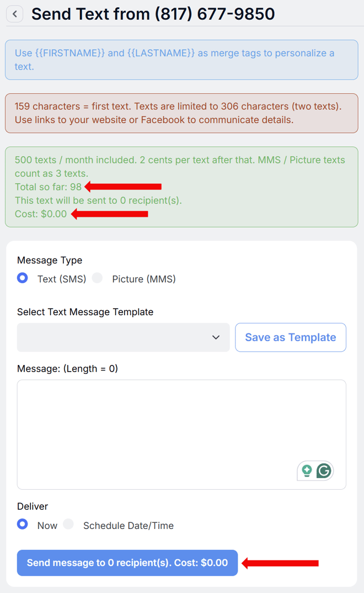Click the 159 characters warning banner
This screenshot has height=593, width=364.
pos(182,113)
